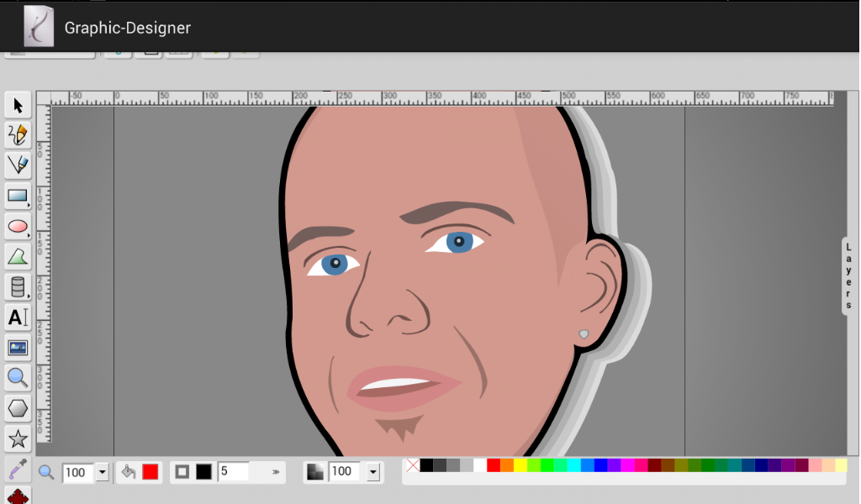Activate the pen path tool

tap(18, 165)
